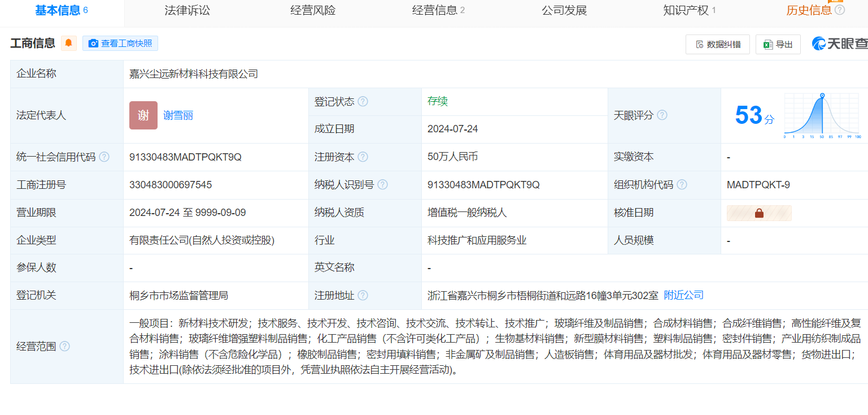This screenshot has height=415, width=868.
Task: Click establishment date 2024-07-24
Action: click(453, 129)
